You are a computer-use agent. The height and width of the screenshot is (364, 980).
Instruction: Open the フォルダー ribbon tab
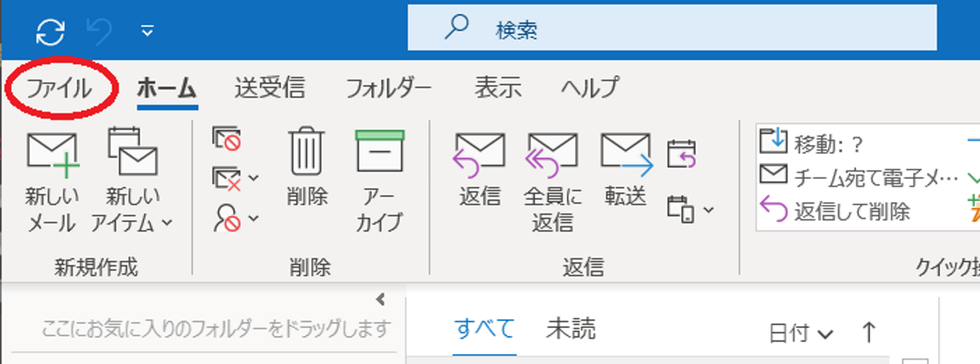pos(389,88)
